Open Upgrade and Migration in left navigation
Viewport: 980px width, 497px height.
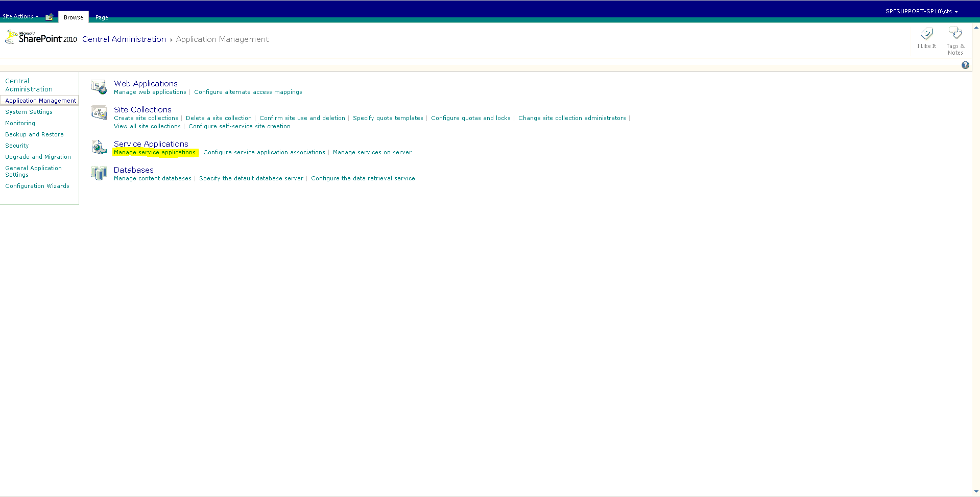click(38, 157)
